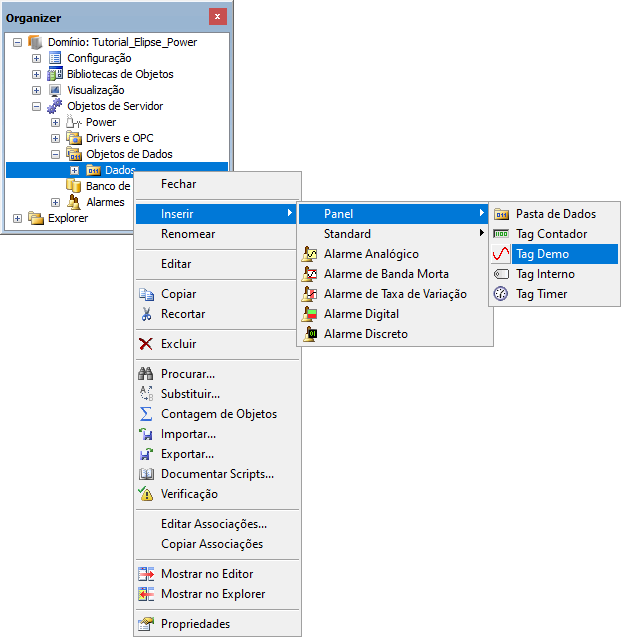Click the Verificação warning icon
The height and width of the screenshot is (637, 621).
coord(146,494)
